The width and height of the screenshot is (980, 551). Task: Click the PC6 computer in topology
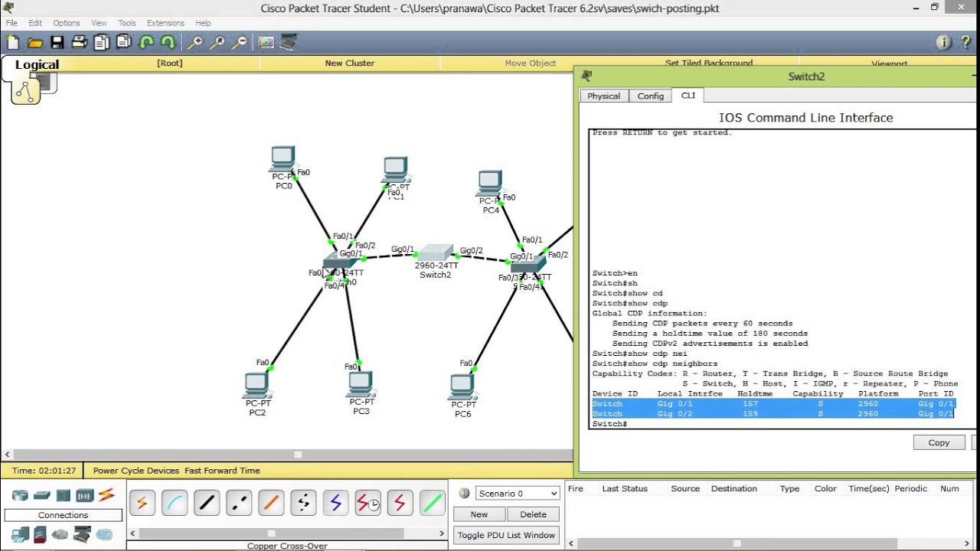462,386
